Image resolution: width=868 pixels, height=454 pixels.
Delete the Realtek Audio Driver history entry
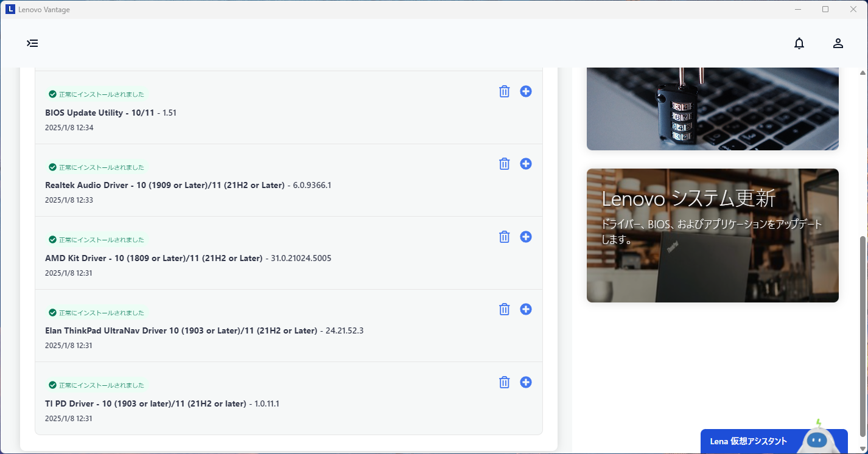point(504,164)
